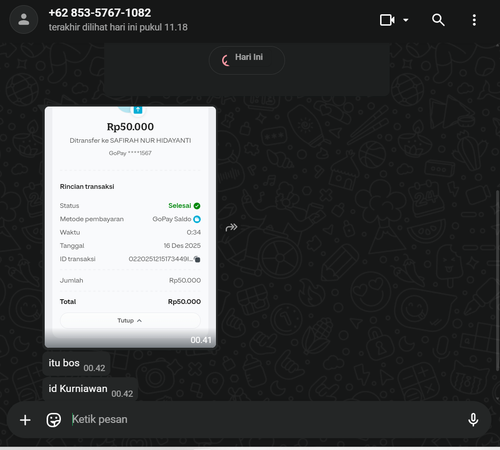500x450 pixels.
Task: Click the Total Rp50.000 value
Action: 184,302
